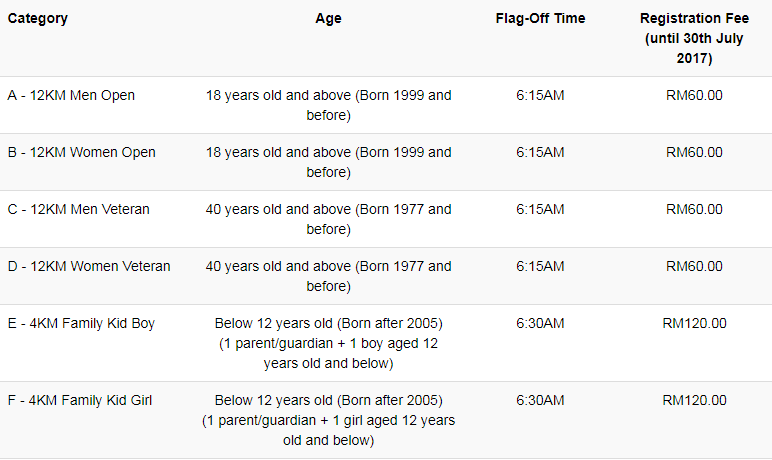
Task: Click the Age column header
Action: point(328,19)
